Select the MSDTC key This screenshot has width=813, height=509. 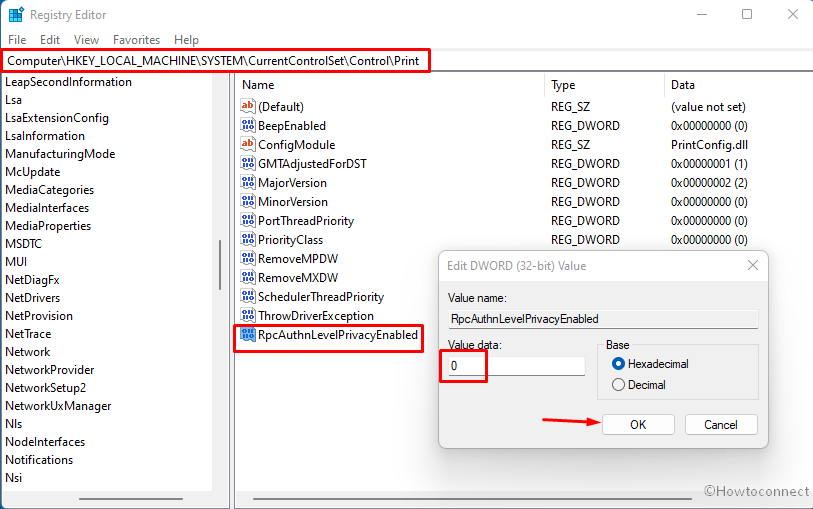(23, 244)
